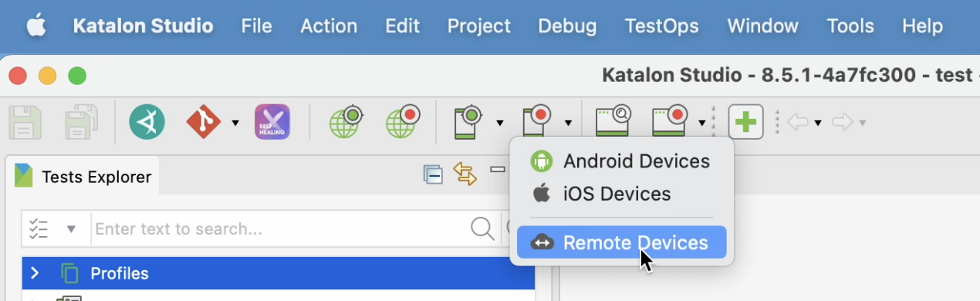Screen dimensions: 980x301
Task: Click the Forward navigation arrow
Action: click(x=843, y=122)
